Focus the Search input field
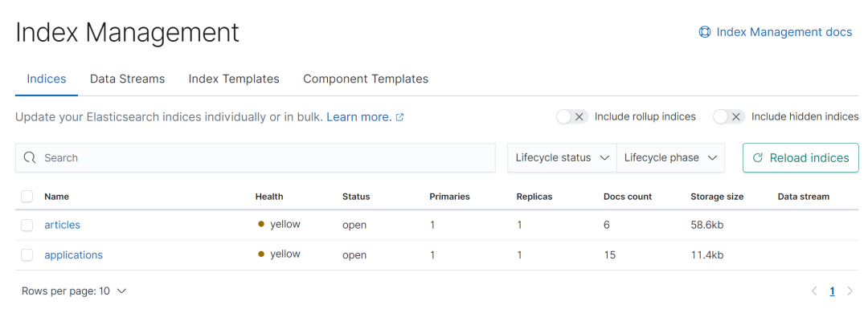The height and width of the screenshot is (313, 868). (x=256, y=157)
